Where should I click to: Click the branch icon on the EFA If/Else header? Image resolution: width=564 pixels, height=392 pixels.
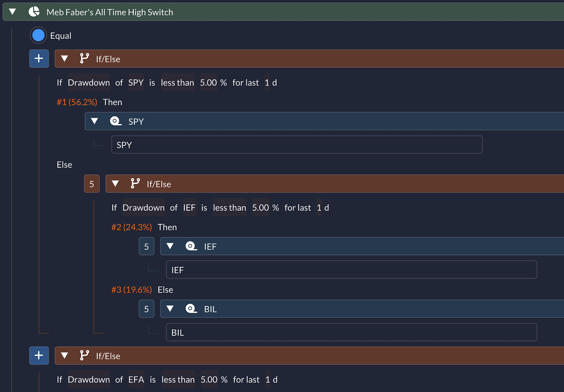click(84, 356)
